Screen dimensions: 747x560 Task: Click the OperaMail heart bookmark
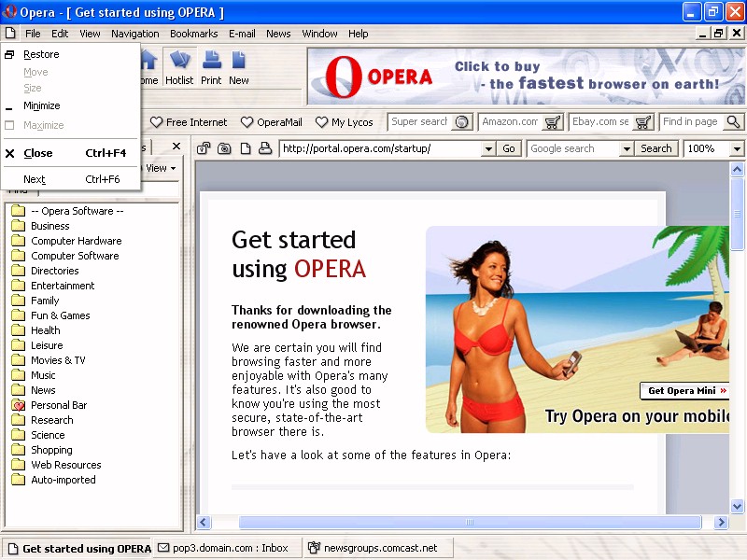pyautogui.click(x=272, y=122)
